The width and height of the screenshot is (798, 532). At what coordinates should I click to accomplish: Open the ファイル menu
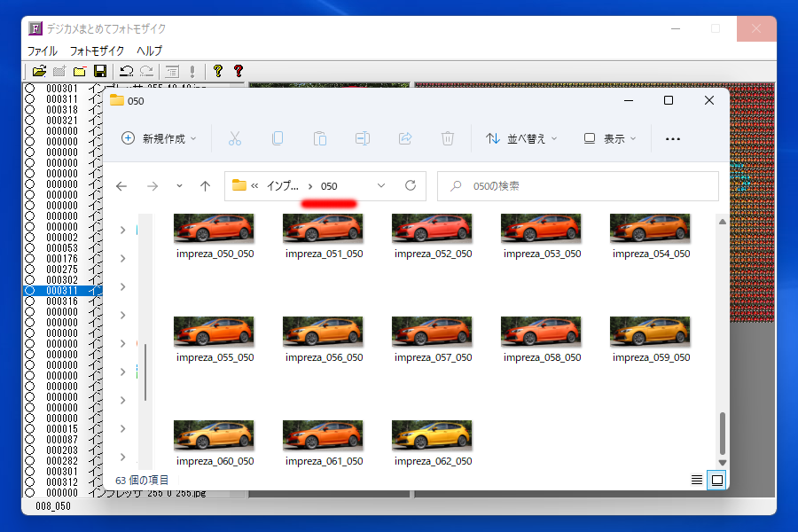click(43, 51)
